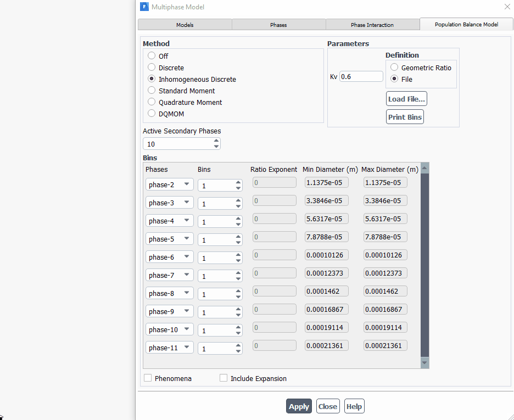
Task: Apply the multiphase model settings
Action: 299,406
